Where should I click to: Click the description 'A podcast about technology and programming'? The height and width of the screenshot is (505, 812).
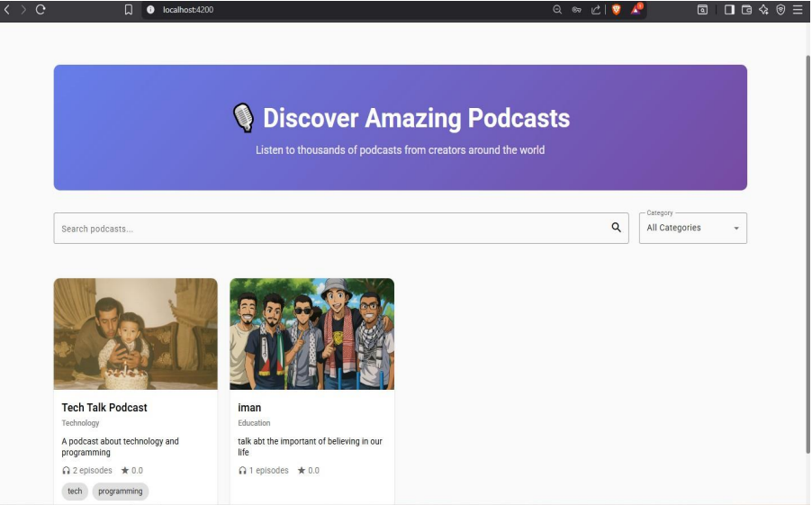(120, 446)
